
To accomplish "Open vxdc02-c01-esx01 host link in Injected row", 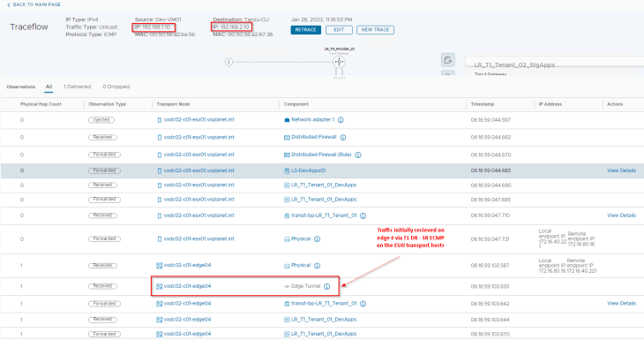I will click(x=198, y=119).
